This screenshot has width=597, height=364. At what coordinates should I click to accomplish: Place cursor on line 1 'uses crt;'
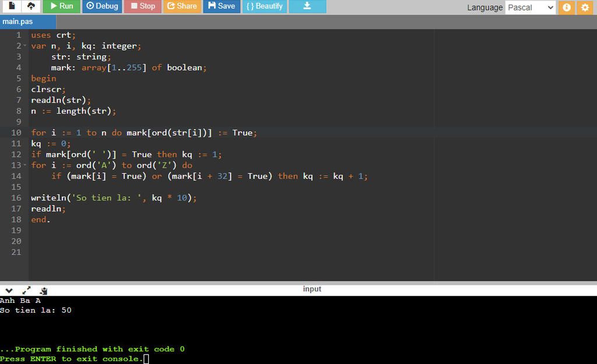(x=53, y=35)
